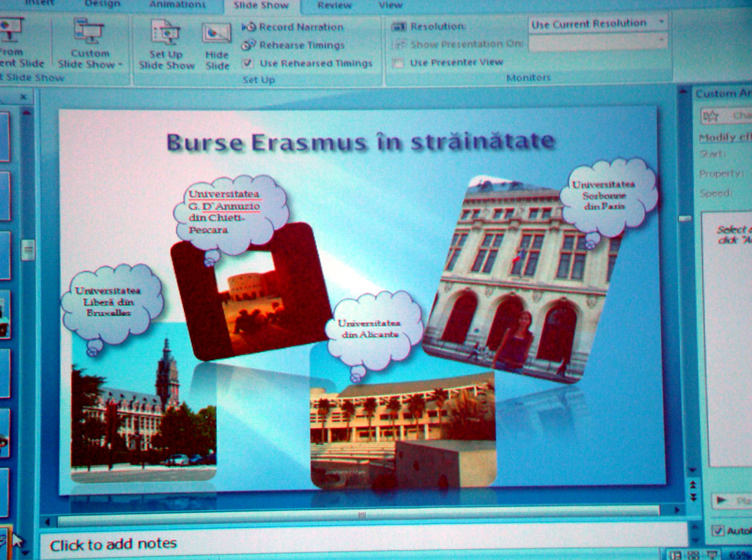Click the 'Monitors' group label

coord(529,77)
